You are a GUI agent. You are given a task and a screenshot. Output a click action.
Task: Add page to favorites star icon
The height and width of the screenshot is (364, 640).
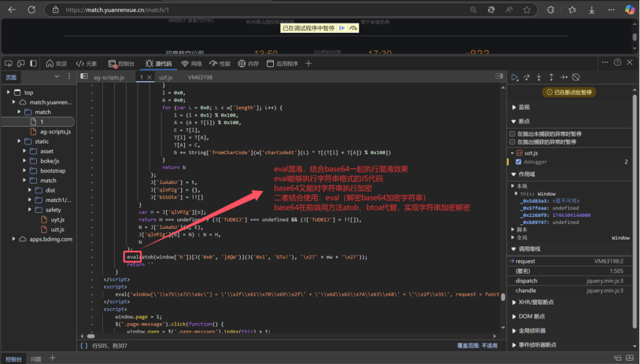tap(527, 10)
